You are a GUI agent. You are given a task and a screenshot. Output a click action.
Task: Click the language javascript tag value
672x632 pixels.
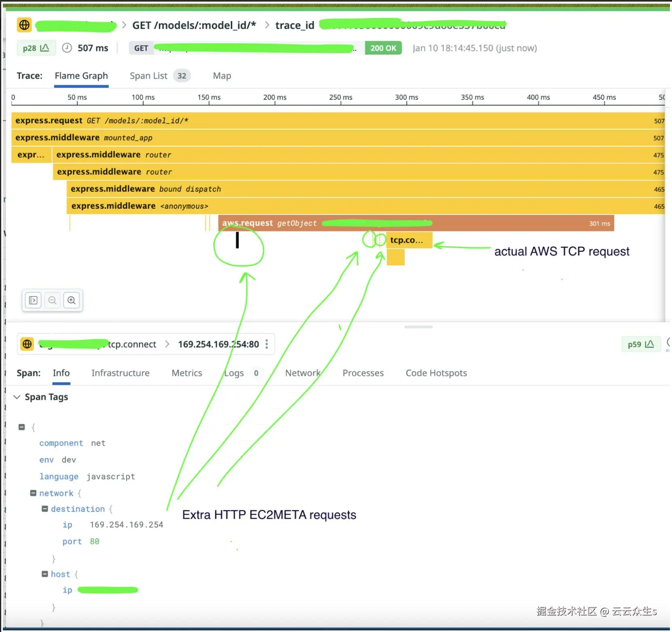pyautogui.click(x=110, y=476)
